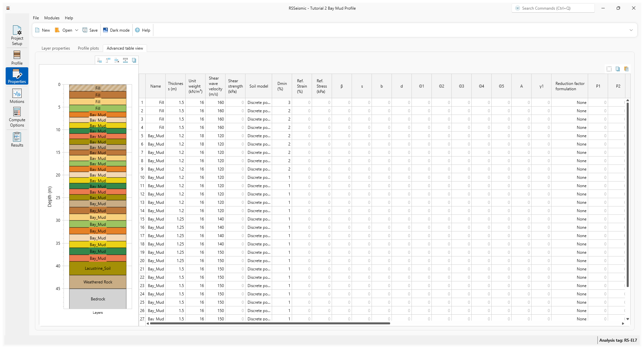Click the vertical scrollbar of the table
The width and height of the screenshot is (644, 349).
[x=628, y=195]
